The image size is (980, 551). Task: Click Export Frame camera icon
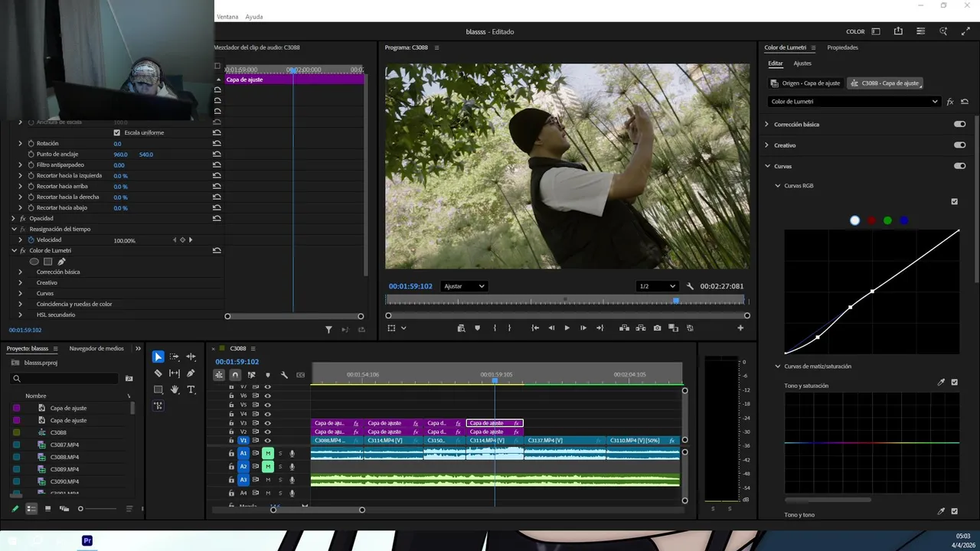click(x=657, y=328)
